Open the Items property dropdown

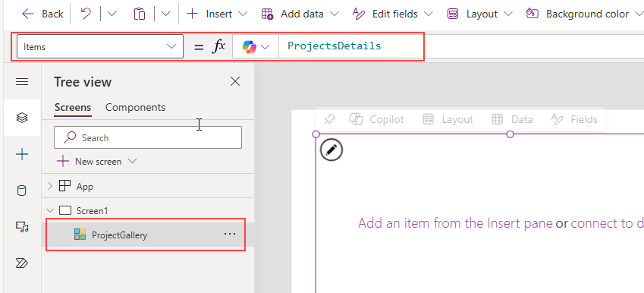coord(100,46)
